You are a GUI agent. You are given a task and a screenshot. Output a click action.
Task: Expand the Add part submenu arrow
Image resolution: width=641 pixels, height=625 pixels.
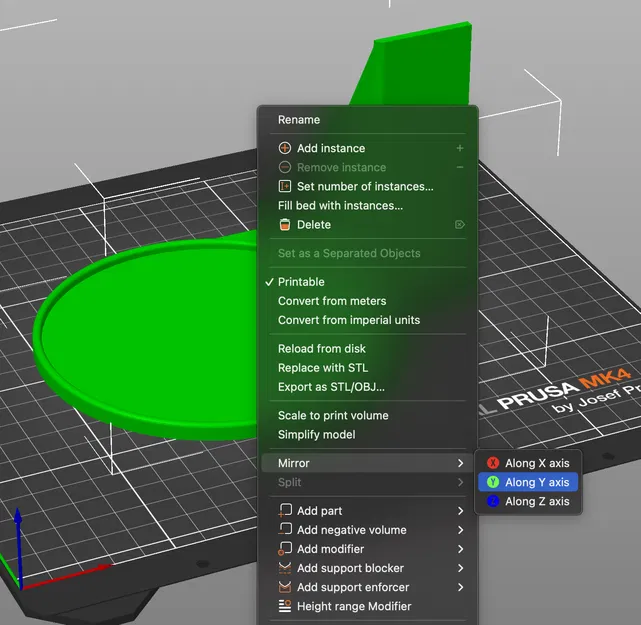[x=460, y=511]
